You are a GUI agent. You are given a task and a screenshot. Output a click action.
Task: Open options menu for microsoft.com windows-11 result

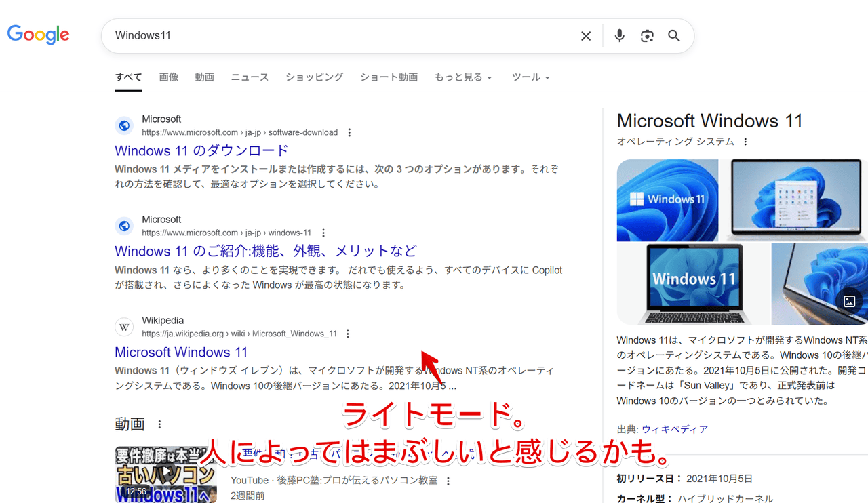tap(323, 233)
